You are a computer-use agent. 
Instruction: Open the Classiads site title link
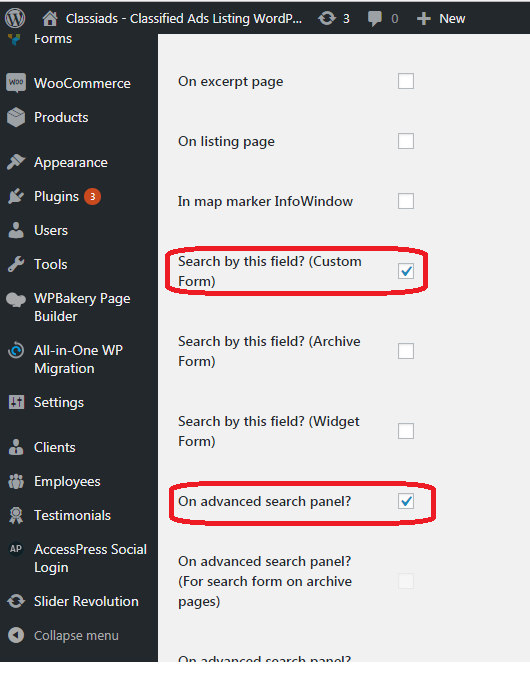click(x=184, y=19)
